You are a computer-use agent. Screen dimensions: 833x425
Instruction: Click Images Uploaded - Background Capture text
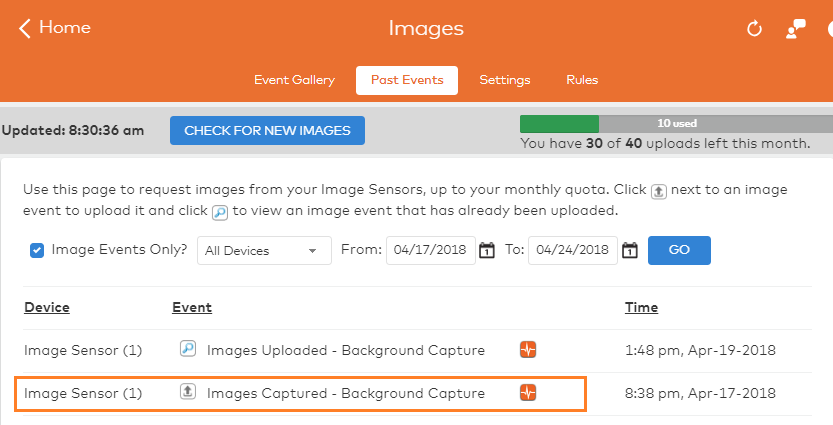point(346,351)
